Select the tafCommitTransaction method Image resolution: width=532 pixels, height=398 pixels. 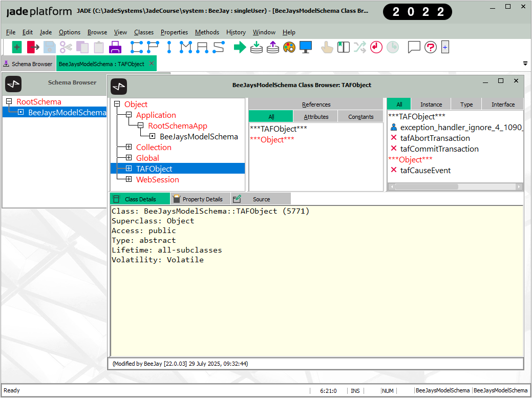coord(439,149)
